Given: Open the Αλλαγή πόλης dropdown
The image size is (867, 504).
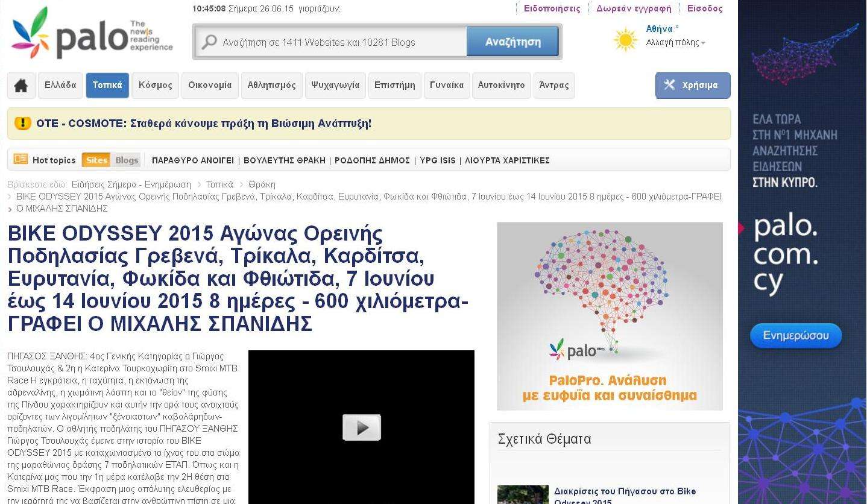Looking at the screenshot, I should point(675,43).
